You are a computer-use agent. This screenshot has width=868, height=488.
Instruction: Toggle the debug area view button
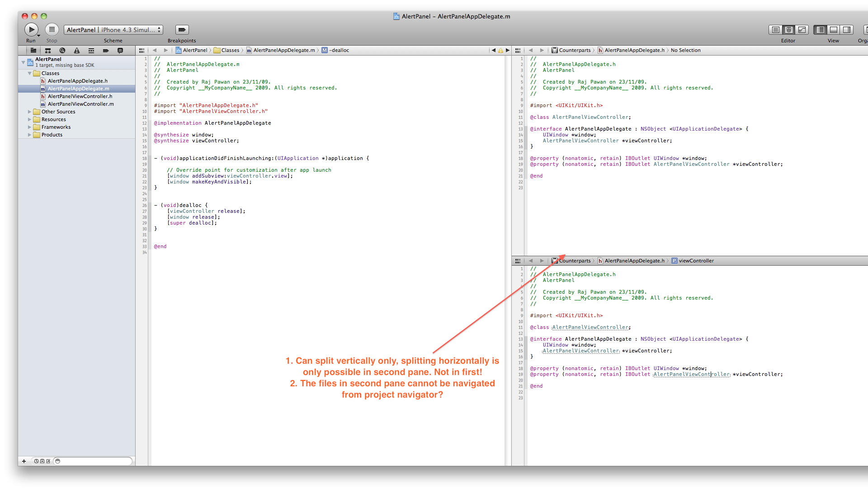click(834, 30)
